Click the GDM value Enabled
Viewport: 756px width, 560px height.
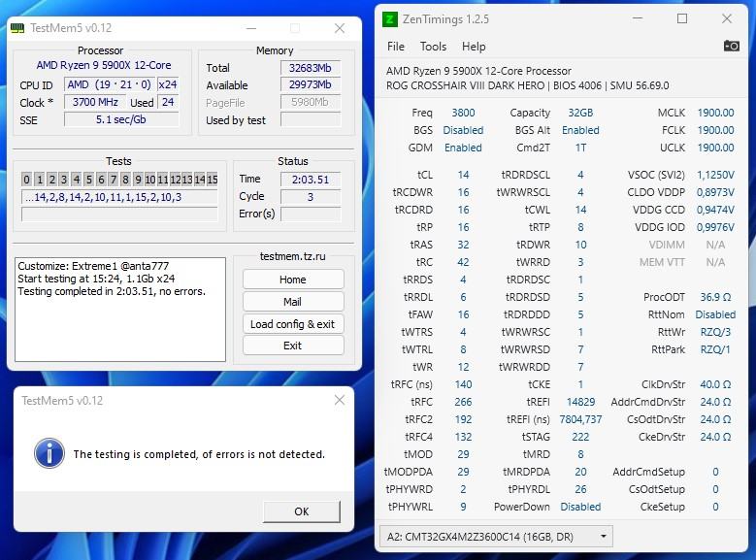[x=463, y=148]
